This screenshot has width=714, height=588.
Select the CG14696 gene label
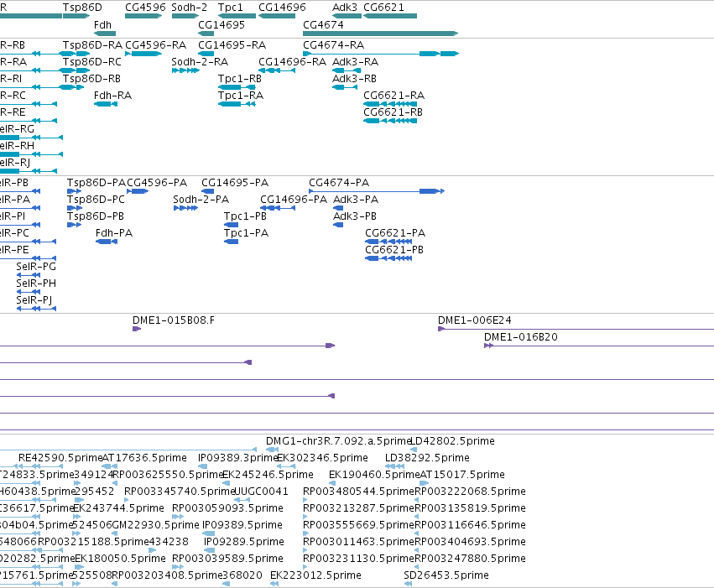[x=282, y=8]
